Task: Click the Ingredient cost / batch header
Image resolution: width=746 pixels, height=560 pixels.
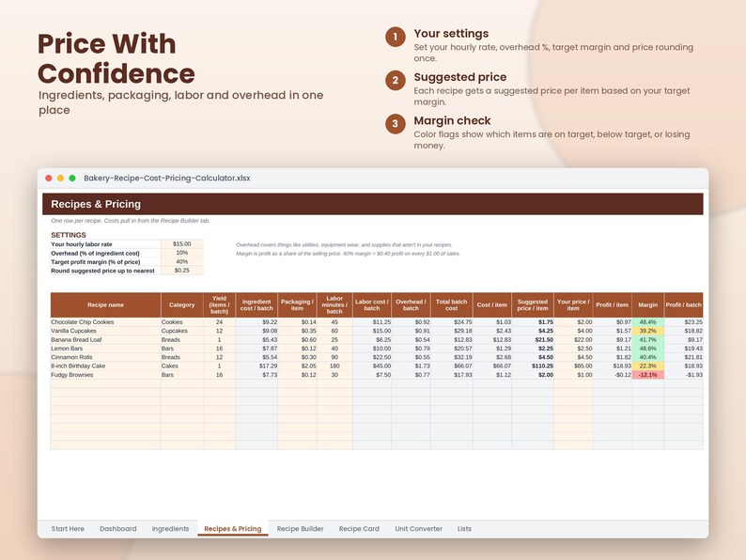Action: click(x=256, y=305)
